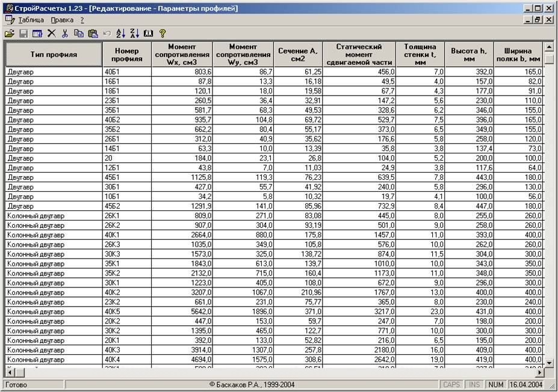Image resolution: width=558 pixels, height=392 pixels.
Task: Click the vertical scrollbar up arrow
Action: click(549, 47)
